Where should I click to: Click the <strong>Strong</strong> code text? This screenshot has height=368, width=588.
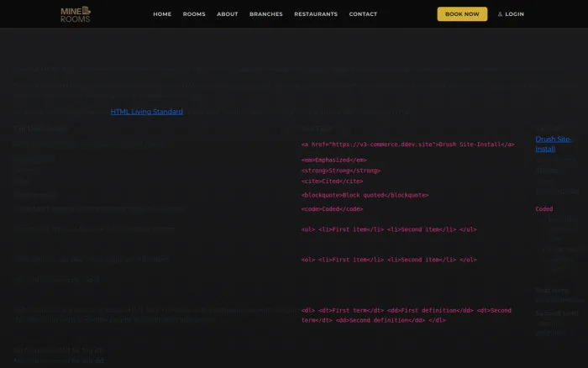[x=340, y=171]
